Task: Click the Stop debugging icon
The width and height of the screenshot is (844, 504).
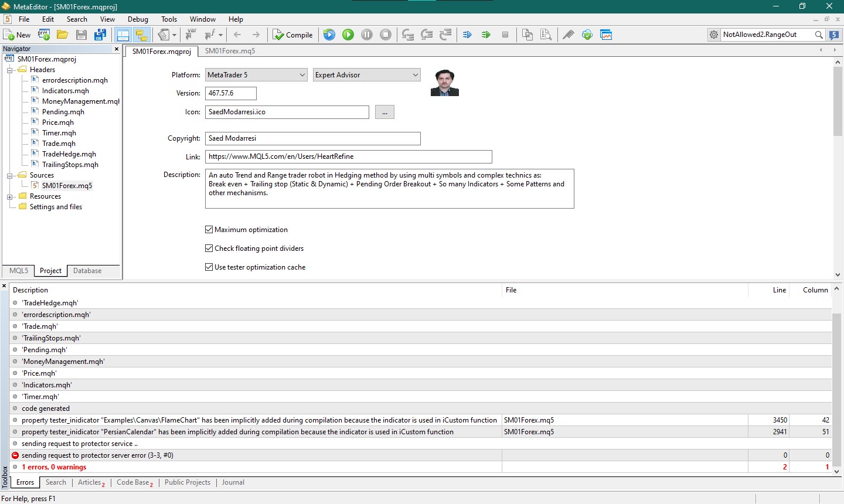Action: (x=386, y=35)
